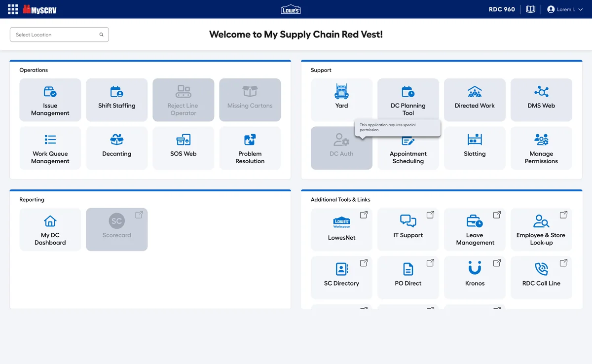Click the Additional Tools & Links heading
Screen dimensions: 592x364
[x=340, y=200]
